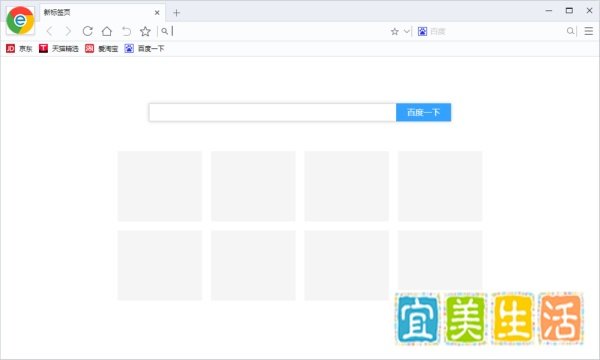Open the 爱淘宝 bookmark
The height and width of the screenshot is (360, 600).
102,49
